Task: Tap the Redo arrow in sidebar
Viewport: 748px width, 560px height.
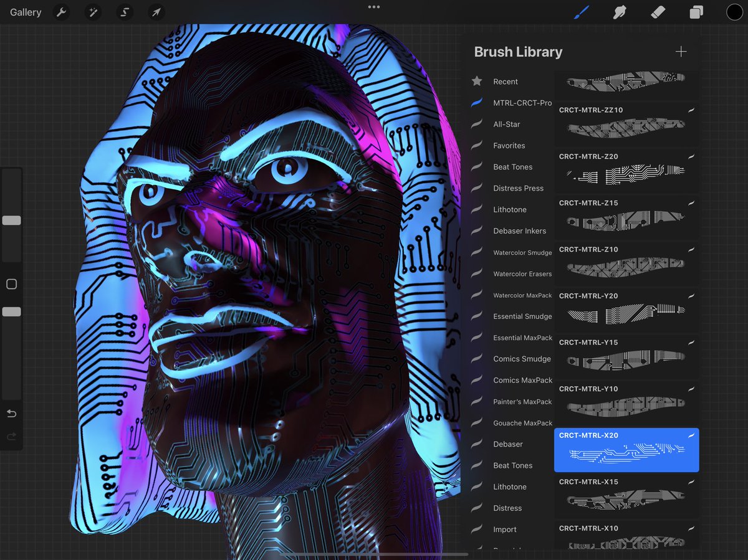Action: click(x=11, y=437)
